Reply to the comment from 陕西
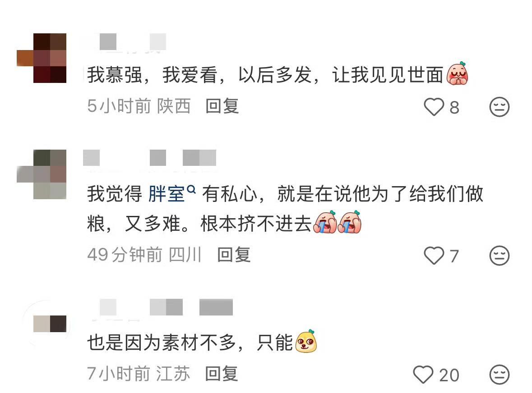Screen dimensions: 532x393 pyautogui.click(x=222, y=106)
